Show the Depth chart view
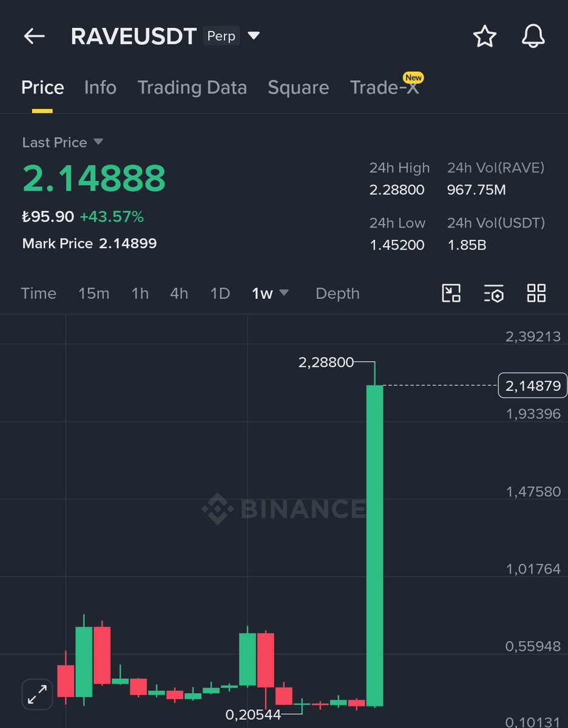This screenshot has height=728, width=568. click(337, 293)
